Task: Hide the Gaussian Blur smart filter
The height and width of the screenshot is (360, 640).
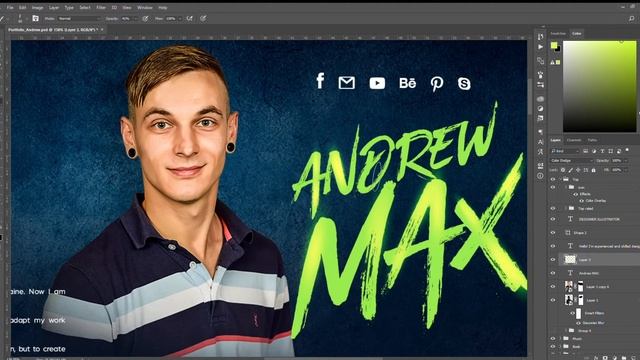Action: [x=578, y=323]
